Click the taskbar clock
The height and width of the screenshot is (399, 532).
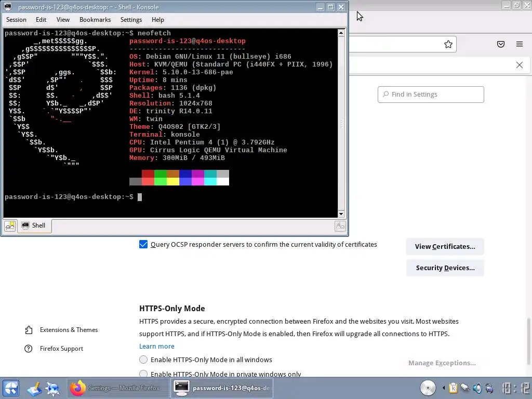point(516,388)
